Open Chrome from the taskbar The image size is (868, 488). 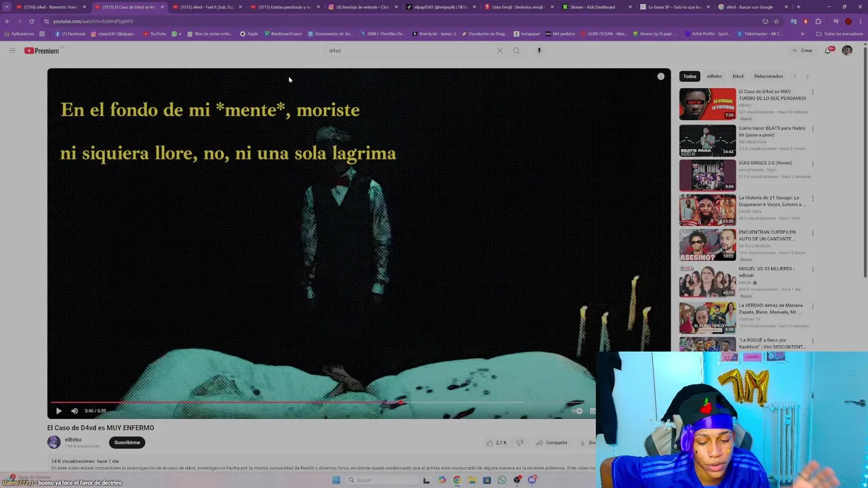click(457, 480)
